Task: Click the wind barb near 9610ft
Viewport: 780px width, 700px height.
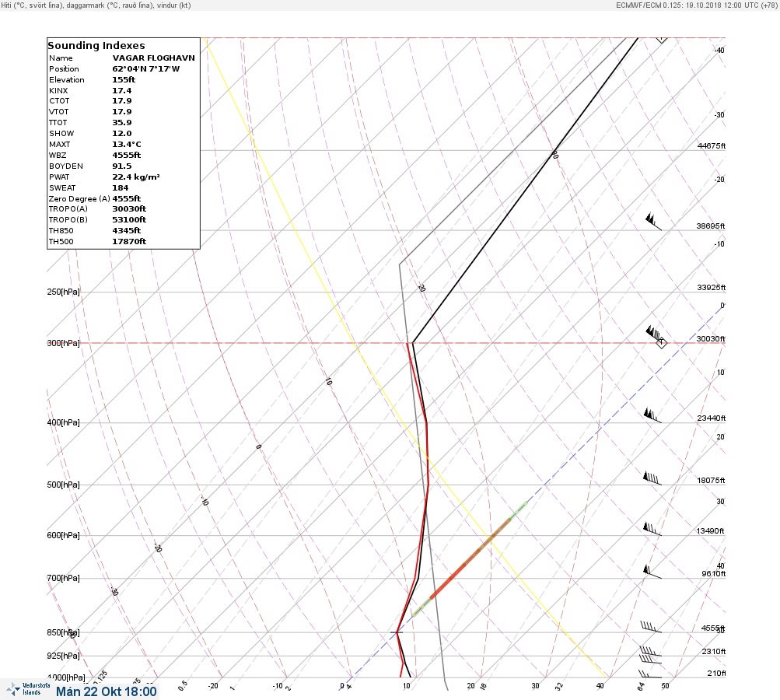Action: (652, 572)
